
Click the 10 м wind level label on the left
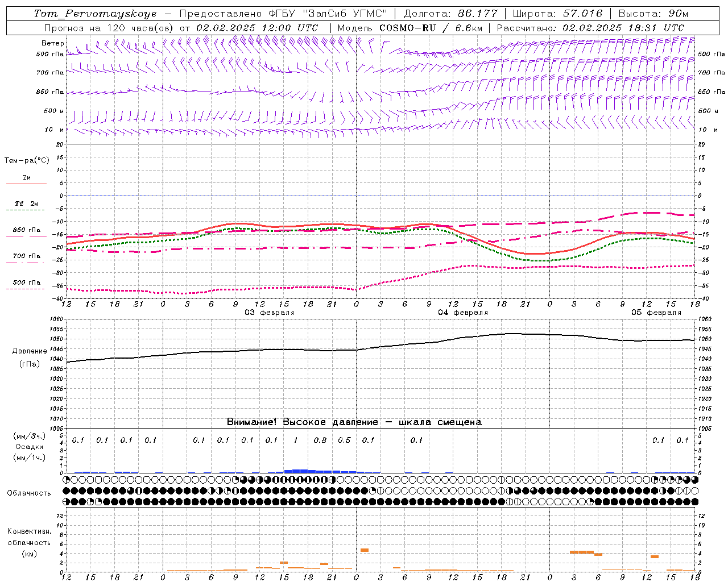pyautogui.click(x=55, y=130)
